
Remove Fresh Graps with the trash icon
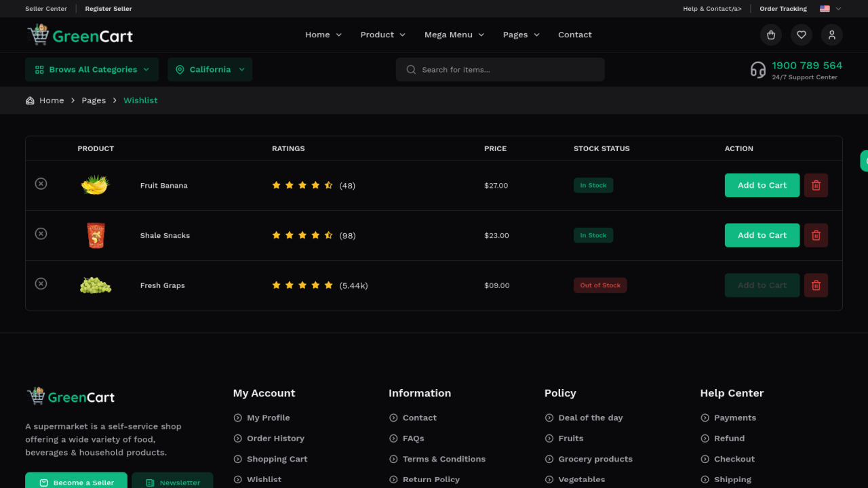pyautogui.click(x=816, y=285)
